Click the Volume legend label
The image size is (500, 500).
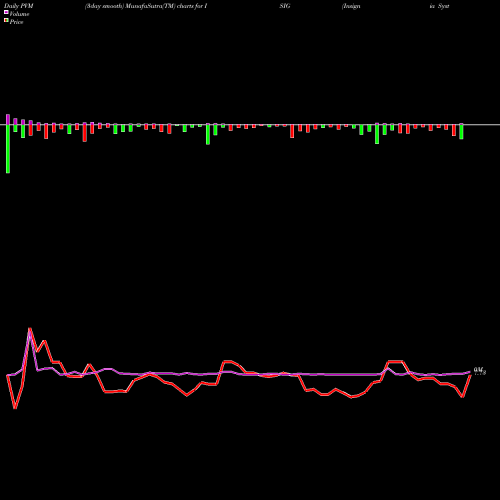tap(19, 14)
